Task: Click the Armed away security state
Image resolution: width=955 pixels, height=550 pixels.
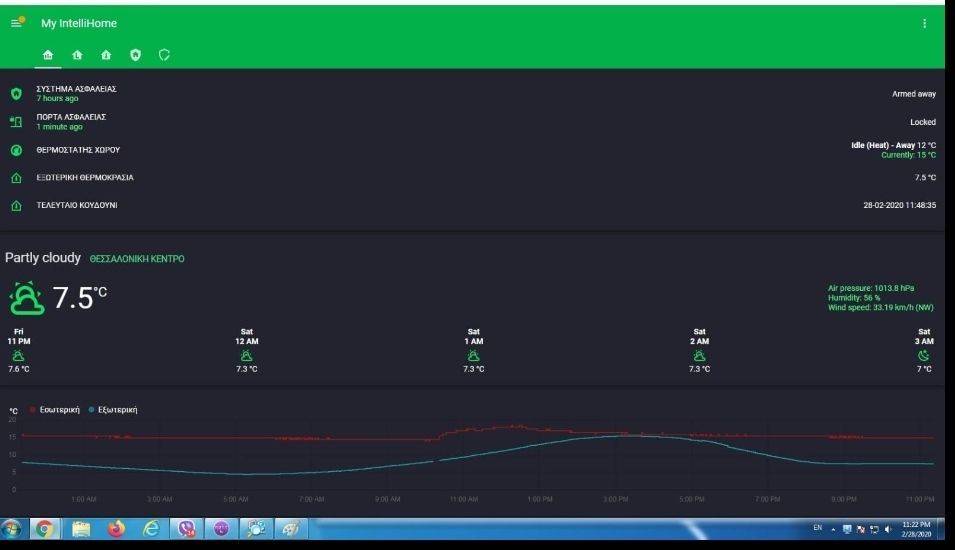Action: pyautogui.click(x=913, y=94)
